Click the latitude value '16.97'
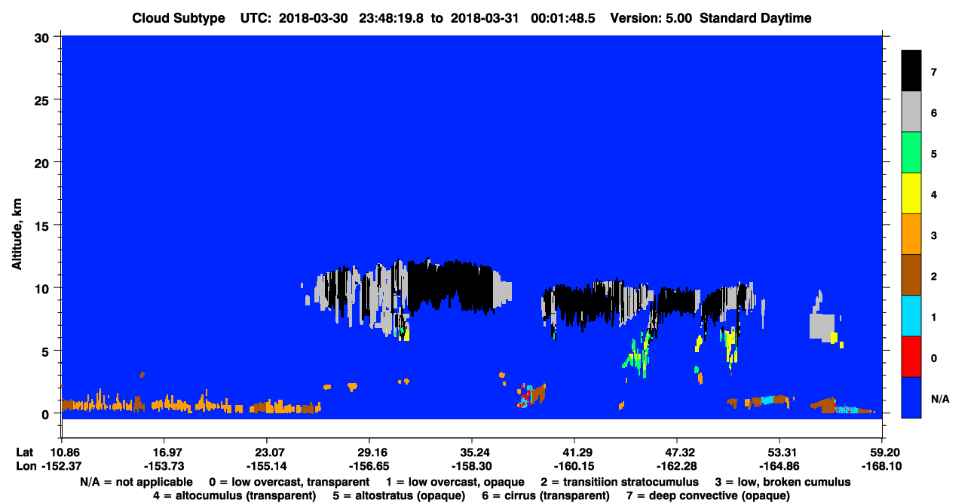Viewport: 980px width, 503px height. click(164, 452)
